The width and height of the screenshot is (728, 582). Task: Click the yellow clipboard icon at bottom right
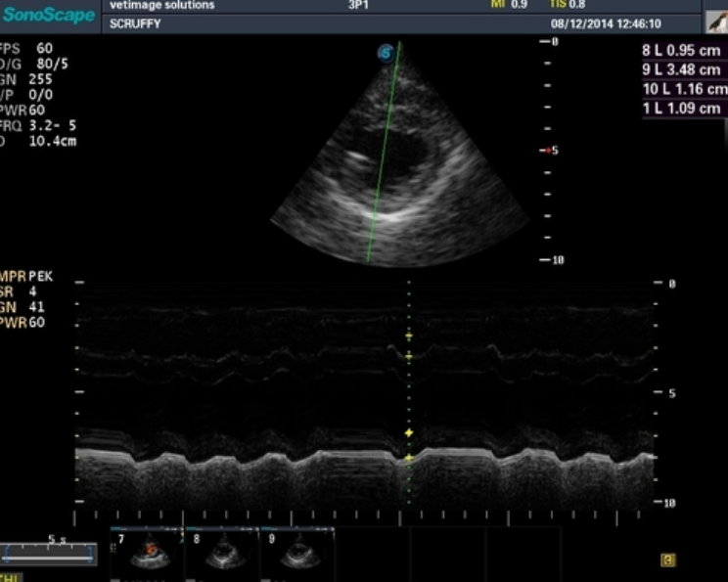[x=668, y=560]
